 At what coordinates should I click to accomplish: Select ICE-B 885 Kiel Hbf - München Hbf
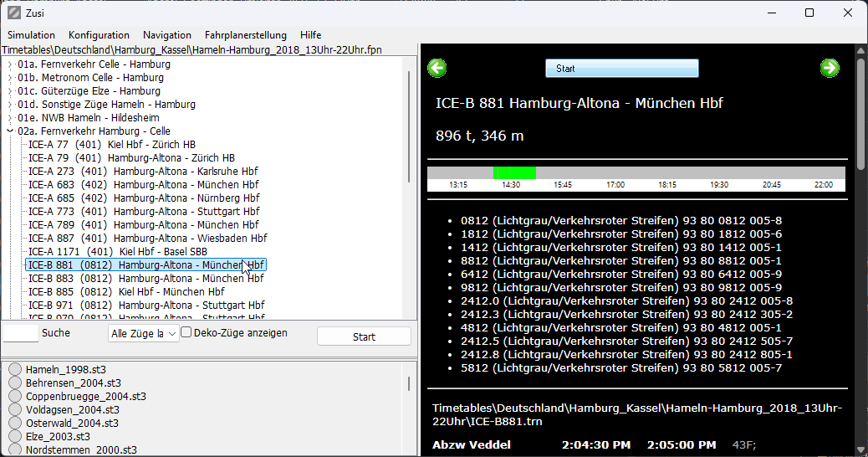pos(127,291)
